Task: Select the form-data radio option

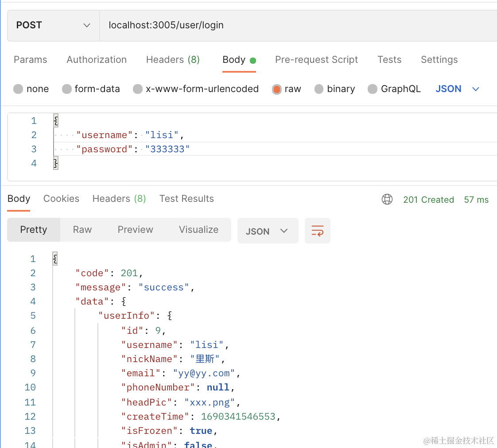Action: point(67,89)
